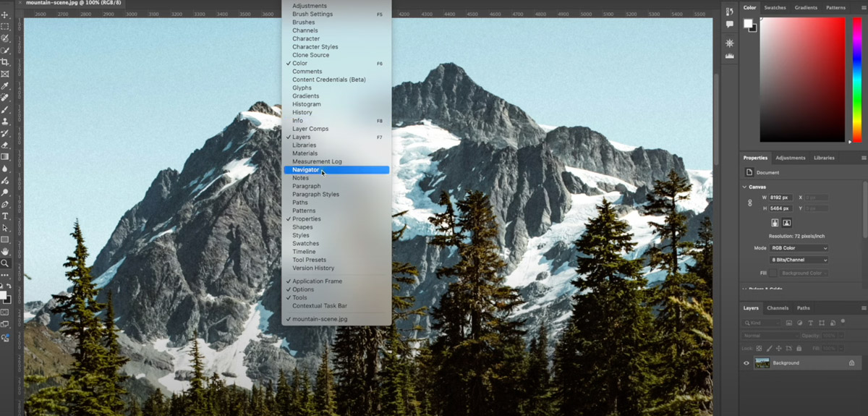Open the Comments speech bubble icon
This screenshot has height=416, width=868.
(729, 25)
